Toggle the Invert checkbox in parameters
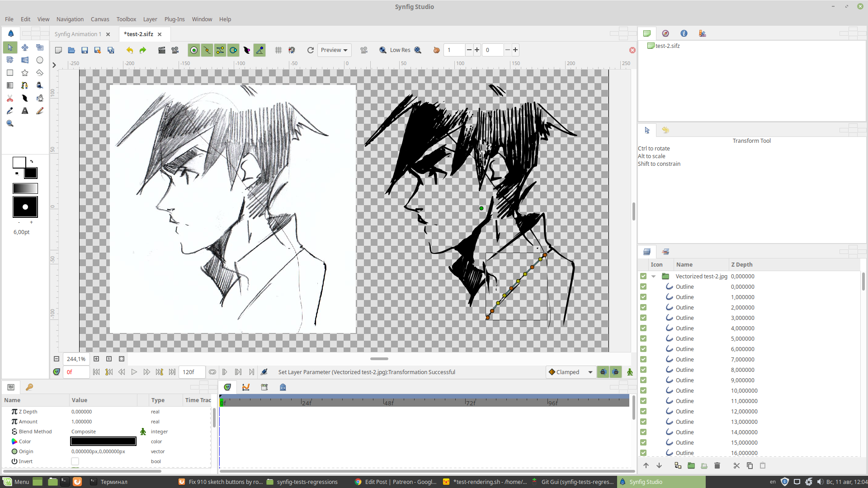 [x=75, y=461]
